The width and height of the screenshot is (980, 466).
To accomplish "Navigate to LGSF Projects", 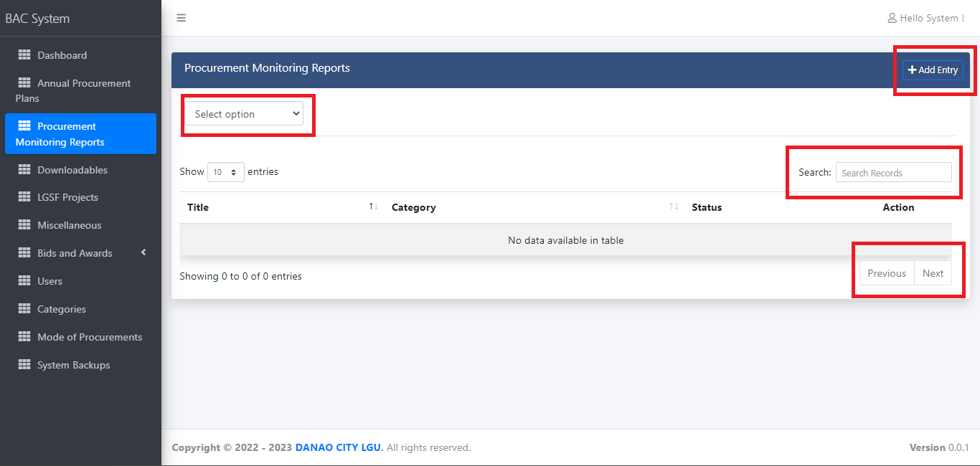I will tap(80, 197).
